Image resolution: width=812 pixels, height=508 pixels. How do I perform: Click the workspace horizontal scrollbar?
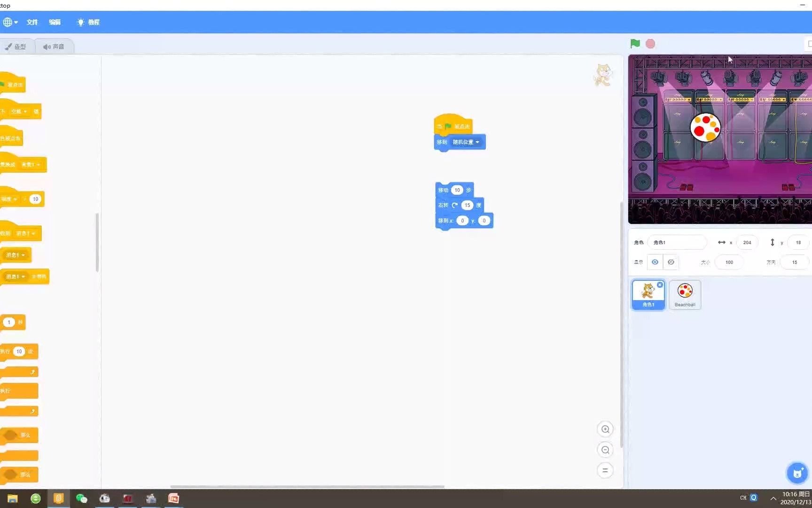click(307, 486)
